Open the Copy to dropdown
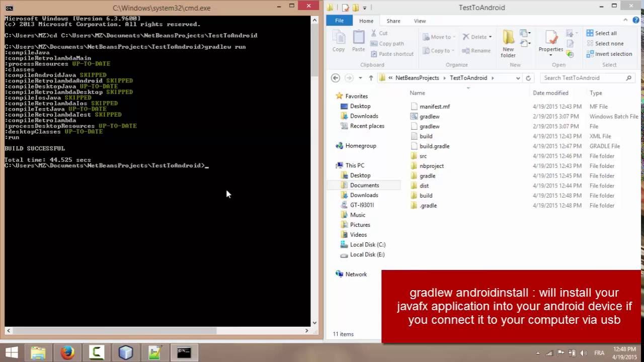 pos(439,50)
